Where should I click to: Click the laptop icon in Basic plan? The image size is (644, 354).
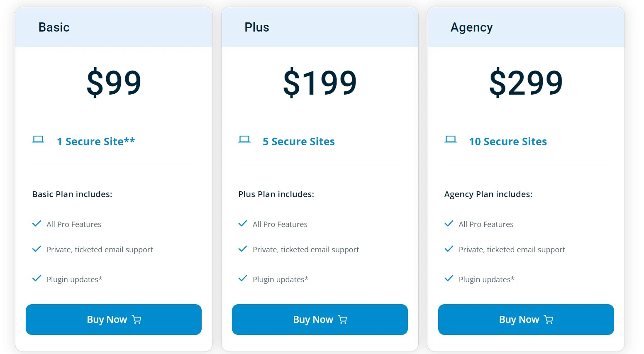pyautogui.click(x=38, y=139)
